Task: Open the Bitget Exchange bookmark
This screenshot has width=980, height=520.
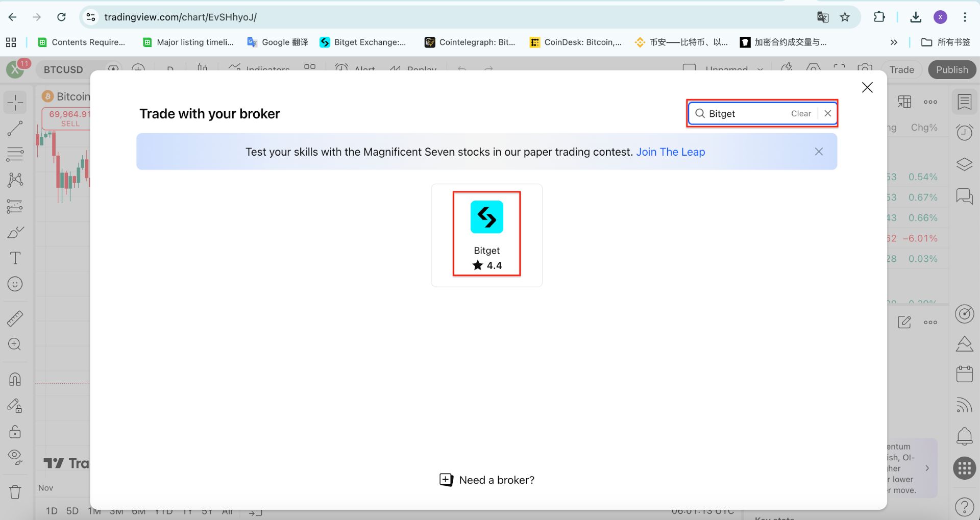Action: pos(363,42)
